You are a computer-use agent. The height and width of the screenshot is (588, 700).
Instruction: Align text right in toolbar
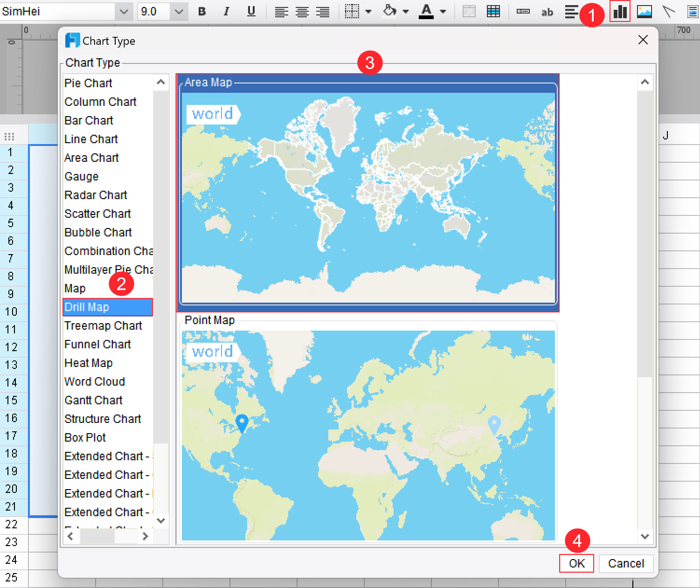click(x=323, y=12)
